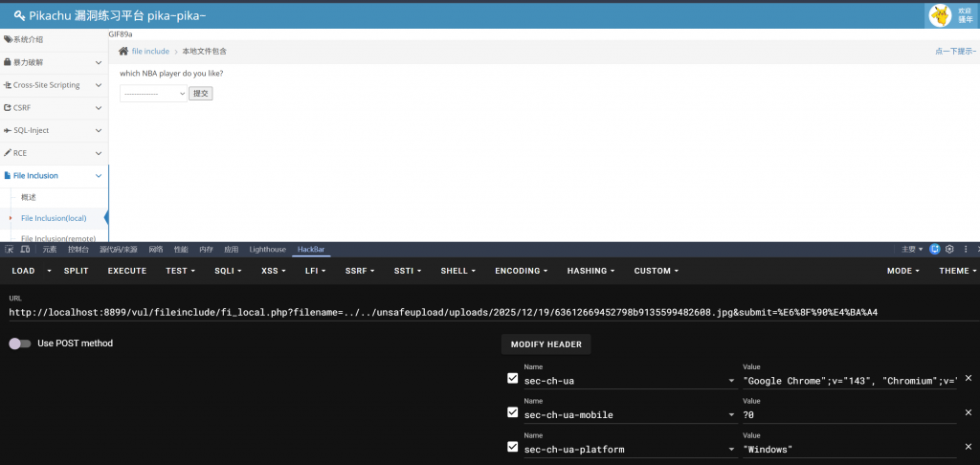Open DevTools three-dot more options menu

point(967,249)
